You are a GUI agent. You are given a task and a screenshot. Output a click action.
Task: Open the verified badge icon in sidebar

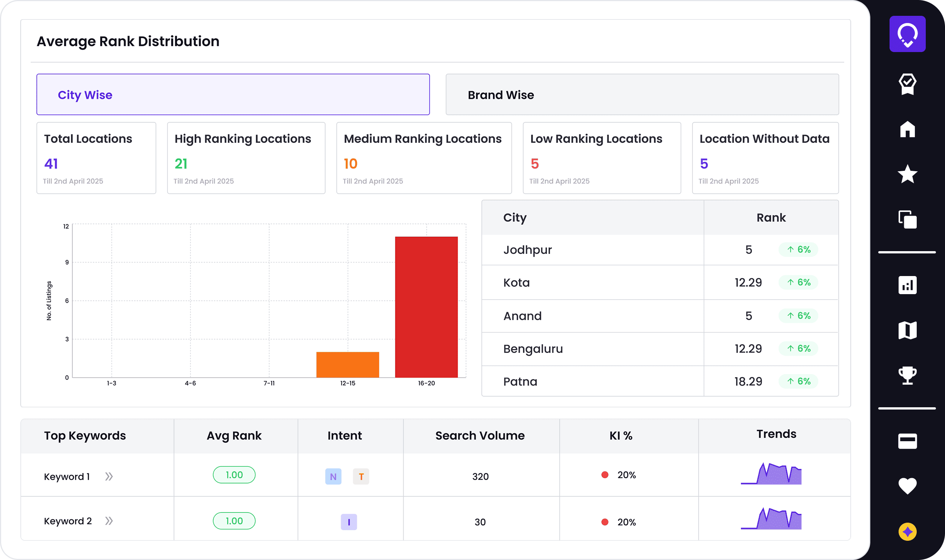coord(907,84)
